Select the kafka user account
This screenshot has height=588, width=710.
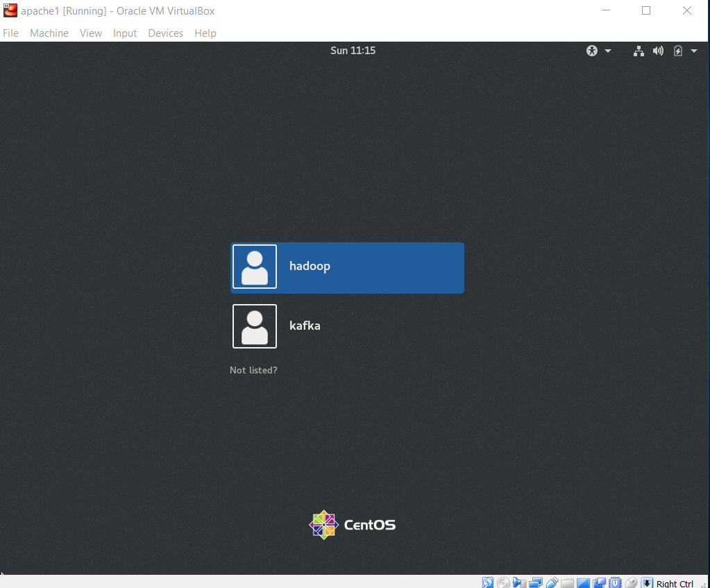(347, 326)
